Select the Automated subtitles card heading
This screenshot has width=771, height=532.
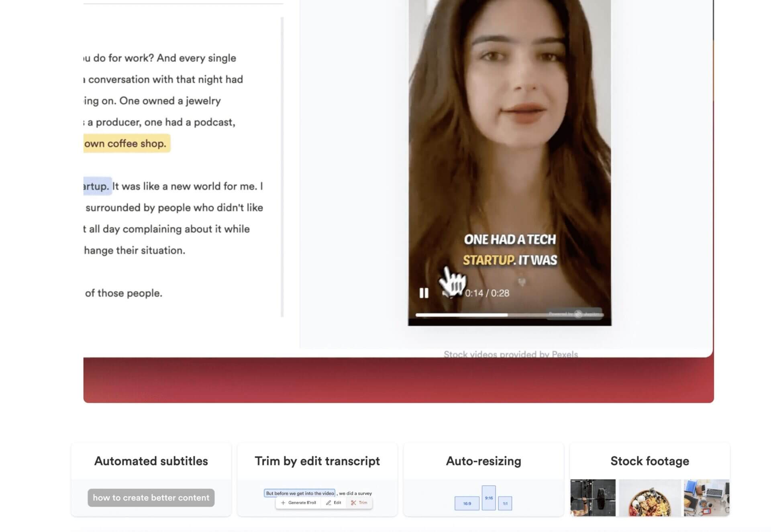click(x=151, y=461)
